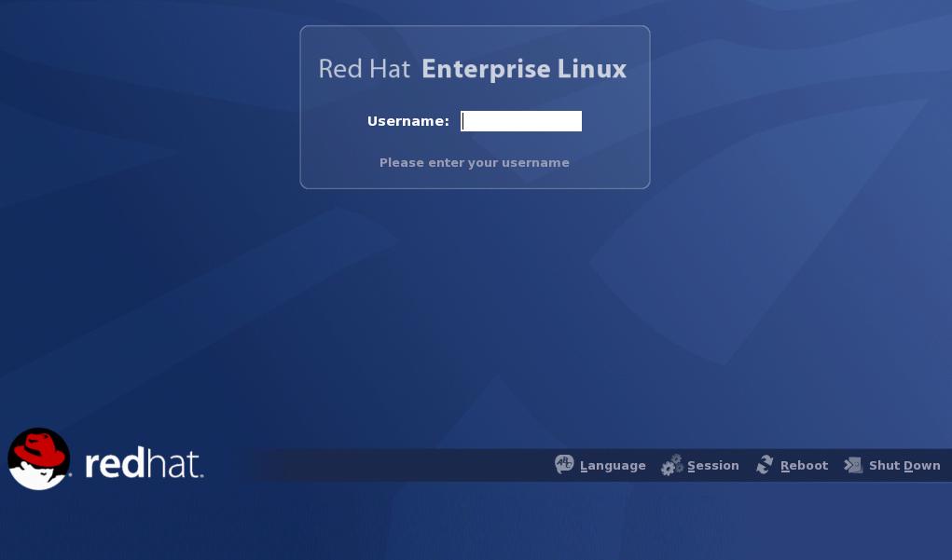Image resolution: width=952 pixels, height=560 pixels.
Task: Click the 'Username:' field label
Action: 408,121
